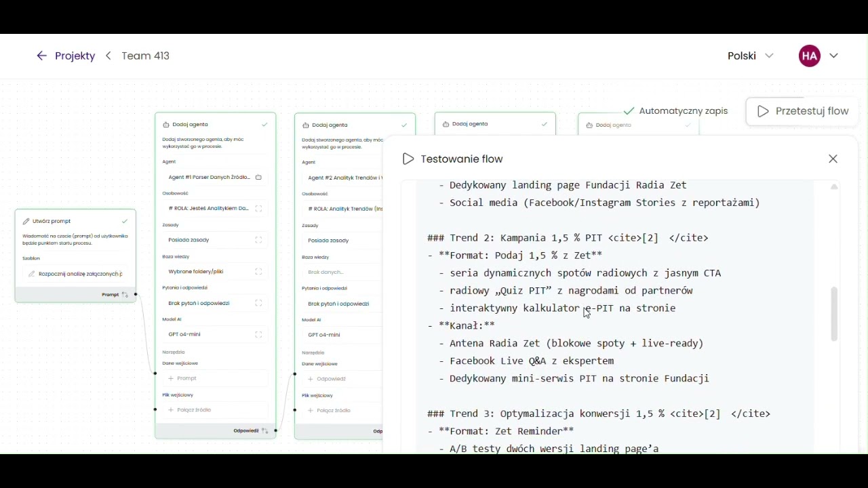
Task: Click second agent's + Połącz źródło button
Action: 342,411
